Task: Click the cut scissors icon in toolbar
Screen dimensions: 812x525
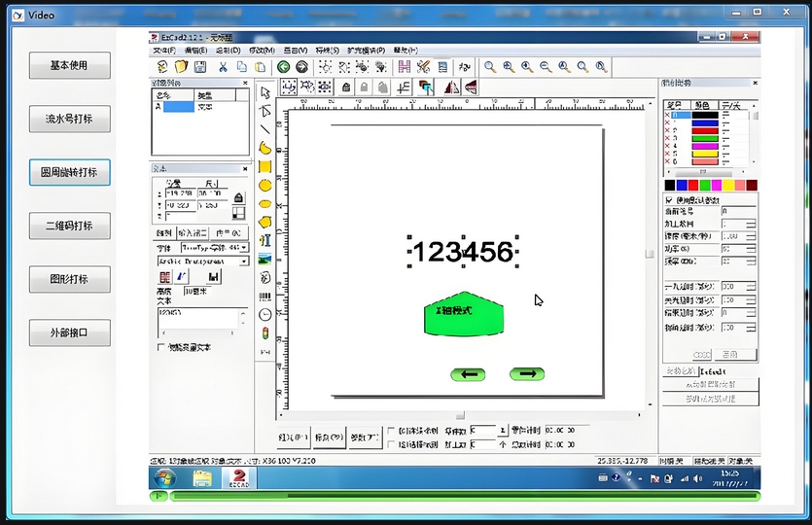Action: pyautogui.click(x=223, y=67)
